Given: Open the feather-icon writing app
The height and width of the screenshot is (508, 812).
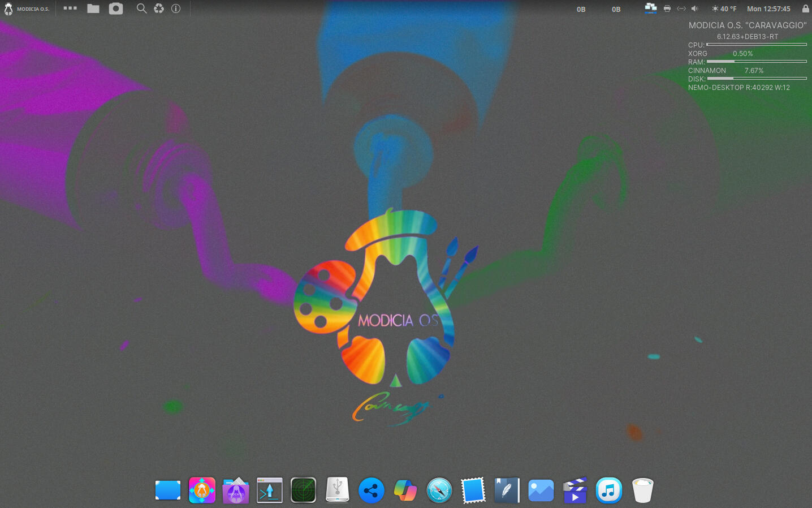Looking at the screenshot, I should pos(507,490).
